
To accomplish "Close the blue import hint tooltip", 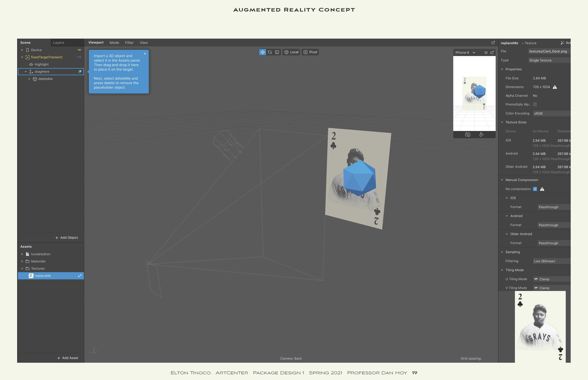I will pyautogui.click(x=145, y=53).
